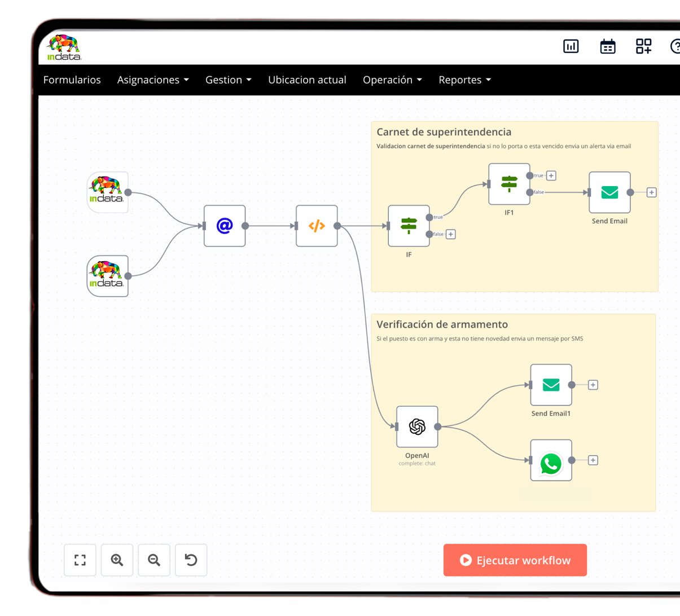Zoom in on the workflow canvas
The width and height of the screenshot is (680, 616).
point(117,560)
